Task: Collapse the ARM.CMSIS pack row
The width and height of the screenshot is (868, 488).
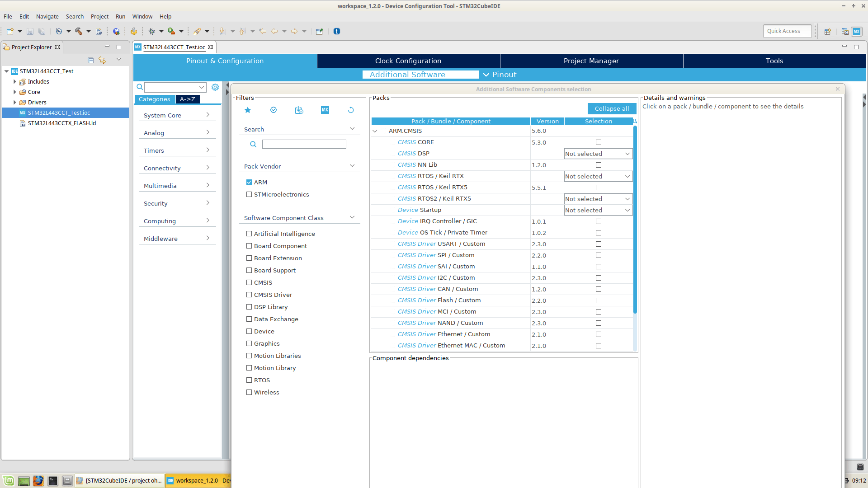Action: [x=375, y=131]
